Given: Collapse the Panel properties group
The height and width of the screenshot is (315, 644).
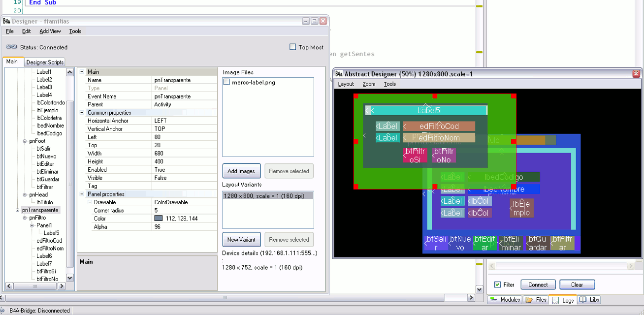Looking at the screenshot, I should click(82, 194).
